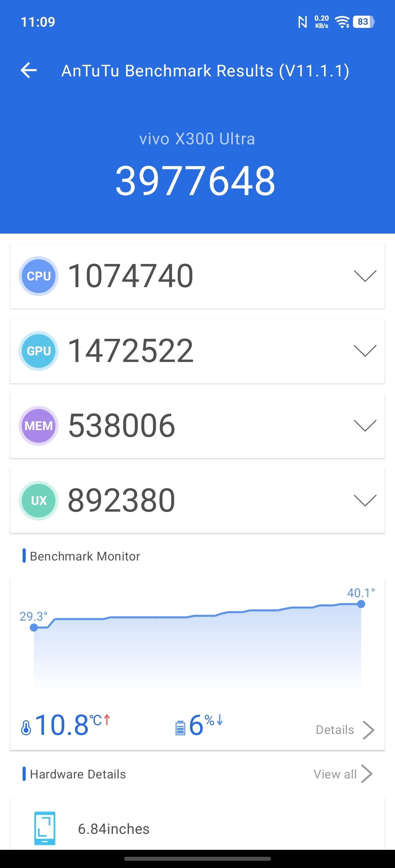This screenshot has height=868, width=395.
Task: Tap the UX score 892380
Action: [x=121, y=500]
